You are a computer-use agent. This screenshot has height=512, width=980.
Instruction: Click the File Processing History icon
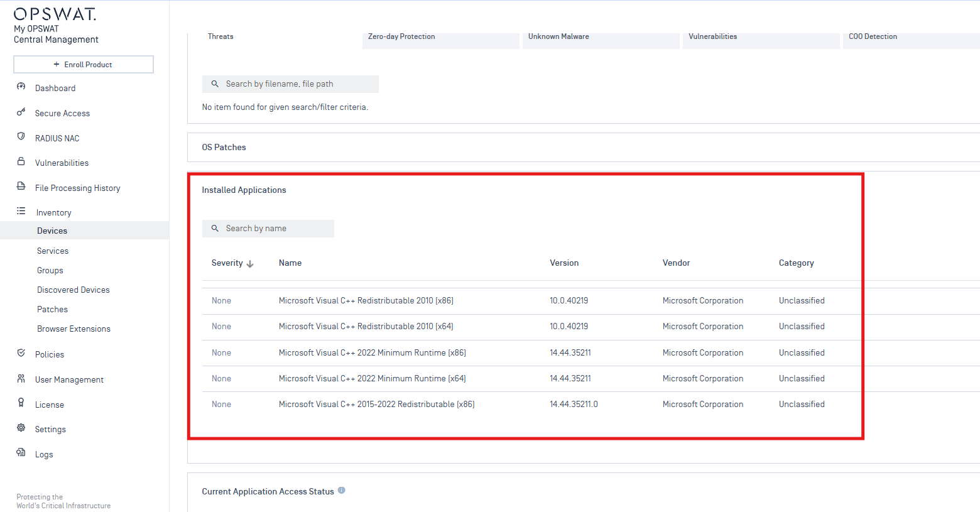21,187
